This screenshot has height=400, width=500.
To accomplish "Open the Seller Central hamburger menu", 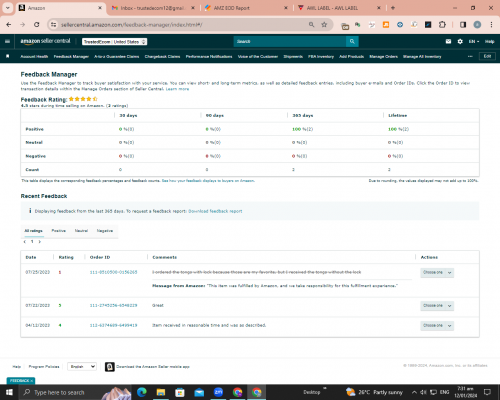I will 7,41.
